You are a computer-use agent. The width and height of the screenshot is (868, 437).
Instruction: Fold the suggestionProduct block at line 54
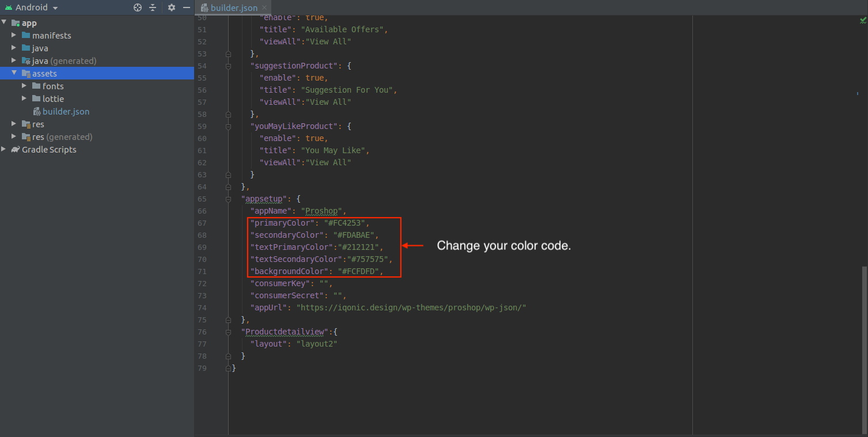229,66
